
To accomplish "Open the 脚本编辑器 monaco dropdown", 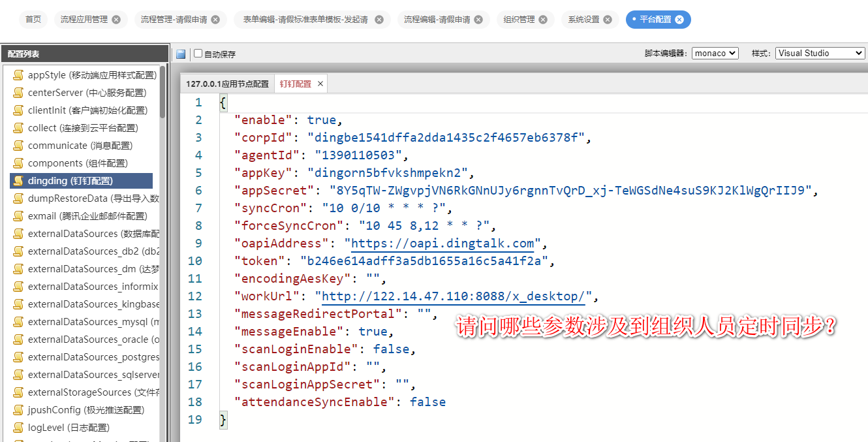I will click(715, 54).
